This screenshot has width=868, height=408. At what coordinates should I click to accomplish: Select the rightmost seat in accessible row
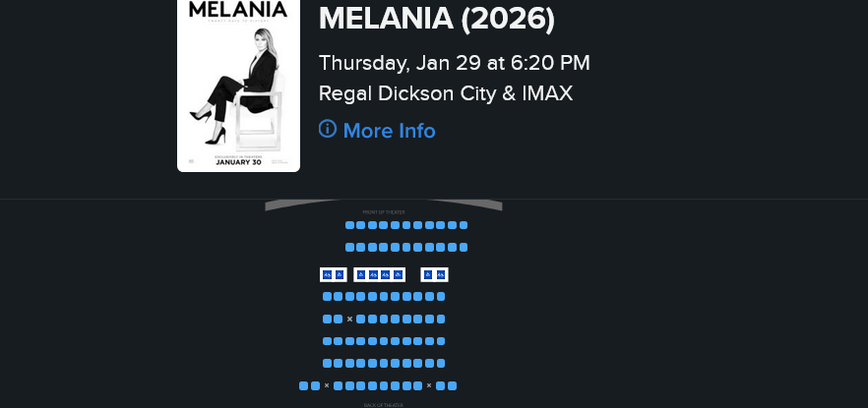tap(441, 274)
